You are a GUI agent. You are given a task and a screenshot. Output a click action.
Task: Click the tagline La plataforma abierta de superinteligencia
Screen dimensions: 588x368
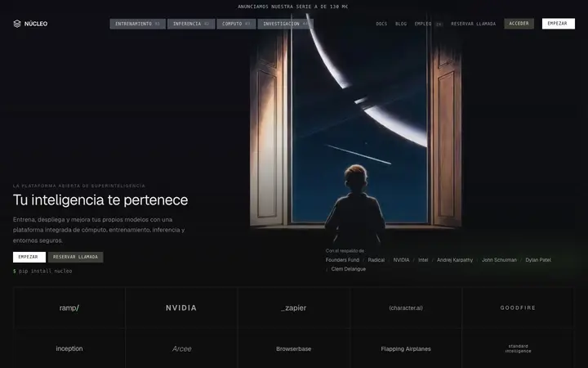point(79,186)
